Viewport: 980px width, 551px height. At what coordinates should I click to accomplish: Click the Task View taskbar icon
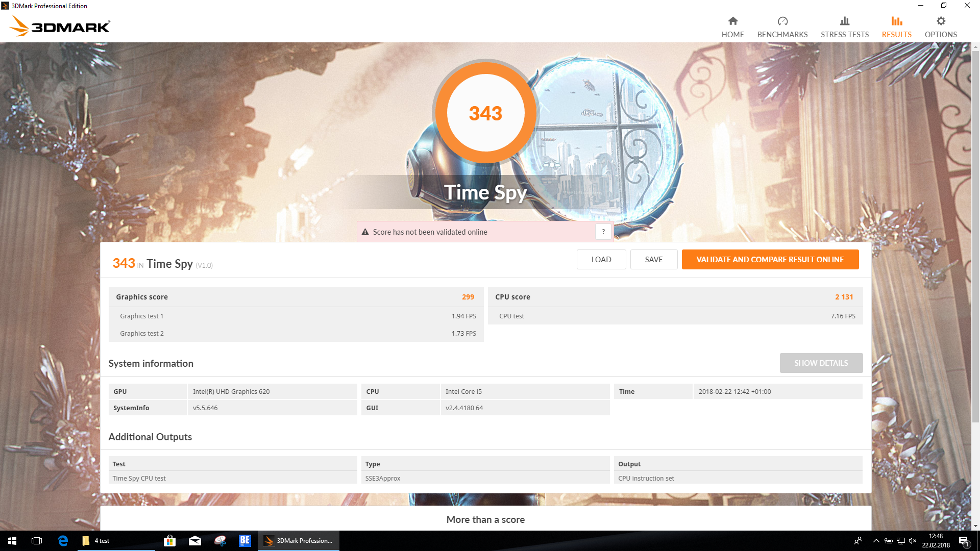pyautogui.click(x=37, y=541)
